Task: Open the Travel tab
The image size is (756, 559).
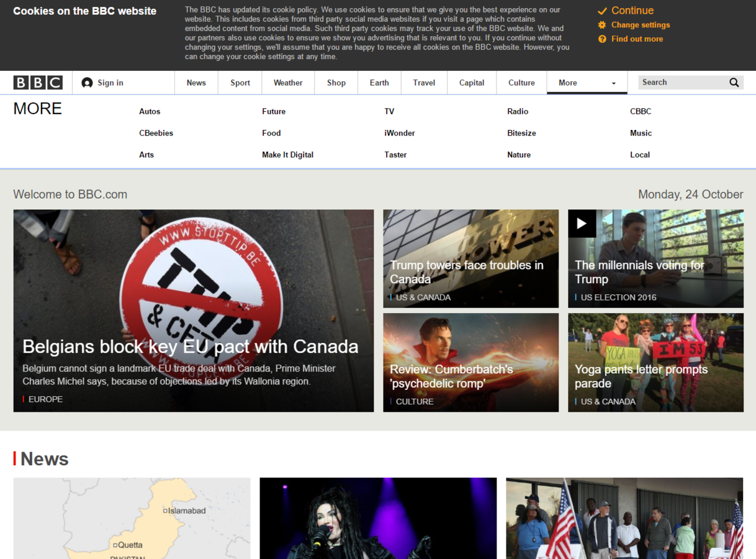Action: tap(424, 83)
